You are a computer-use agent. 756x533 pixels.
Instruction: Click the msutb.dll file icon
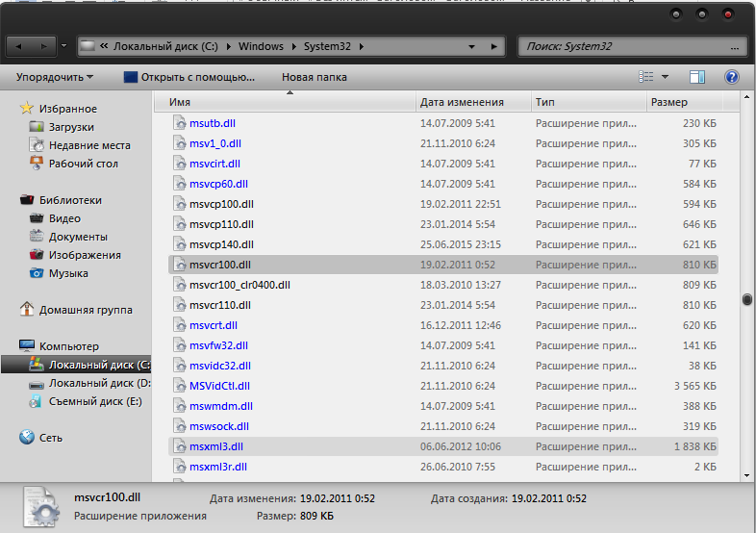179,123
